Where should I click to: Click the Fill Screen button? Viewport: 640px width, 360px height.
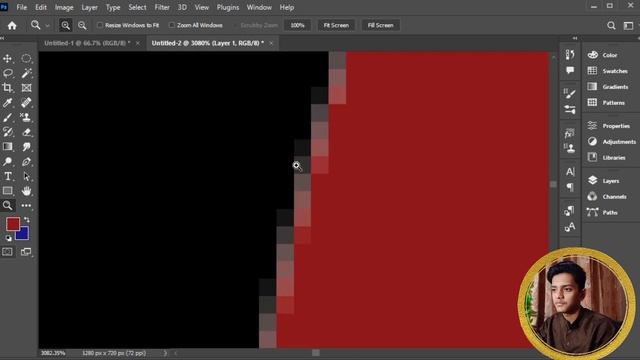click(x=380, y=25)
